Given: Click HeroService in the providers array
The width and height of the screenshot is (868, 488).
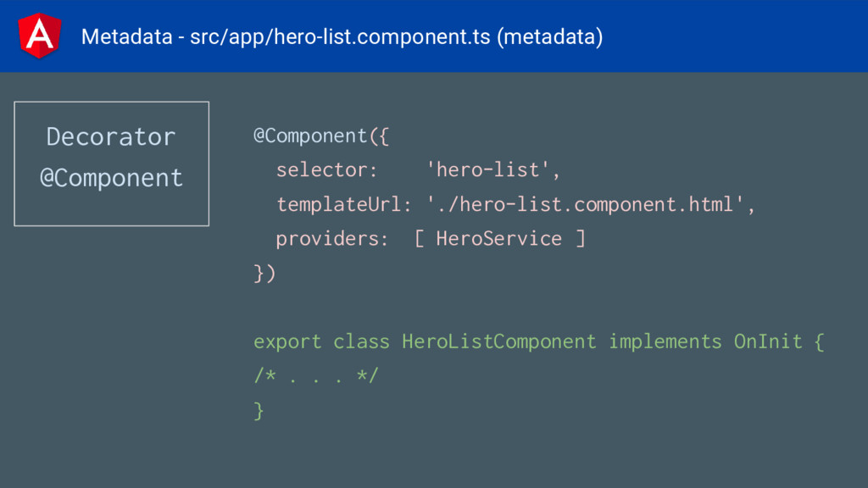Looking at the screenshot, I should pos(498,238).
